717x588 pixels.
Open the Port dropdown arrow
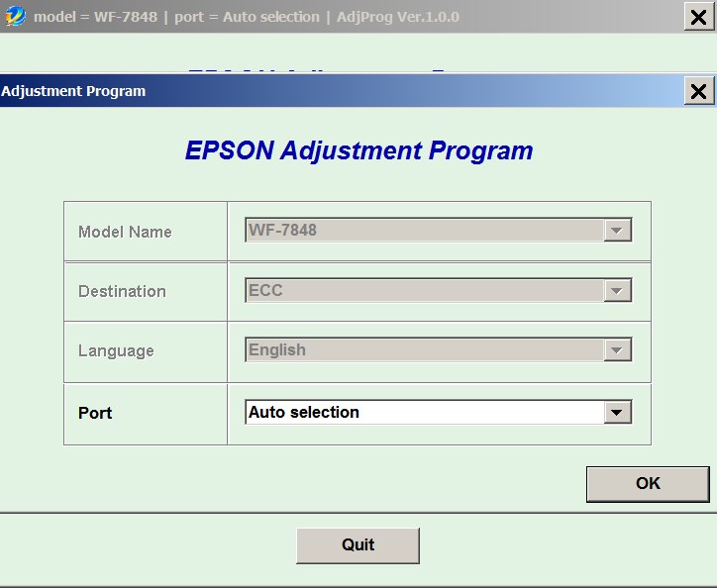pos(617,412)
